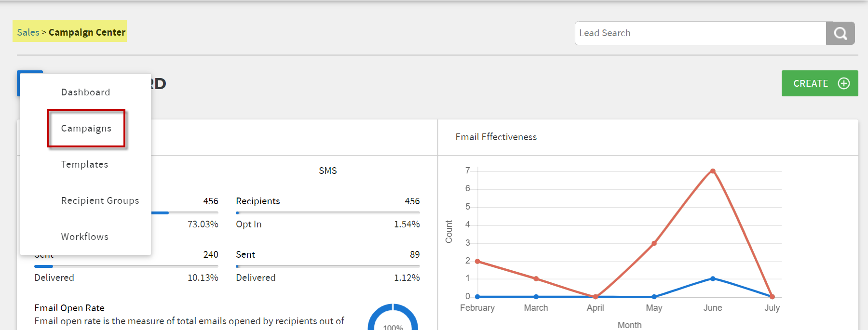Image resolution: width=868 pixels, height=330 pixels.
Task: Click the blue May data point
Action: [x=654, y=297]
